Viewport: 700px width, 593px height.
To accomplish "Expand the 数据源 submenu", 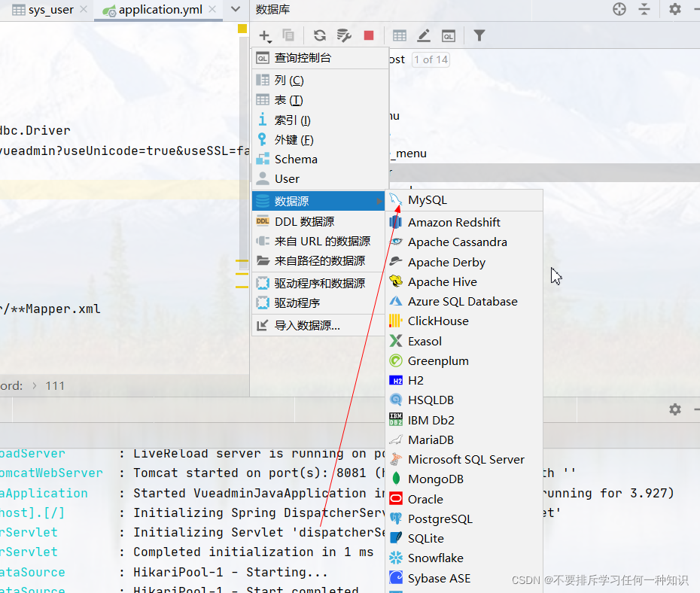I will (318, 201).
